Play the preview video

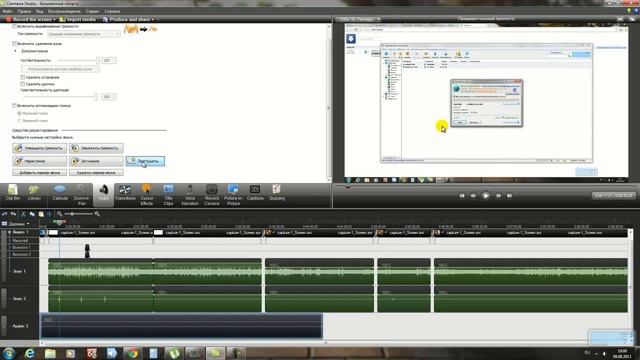486,196
